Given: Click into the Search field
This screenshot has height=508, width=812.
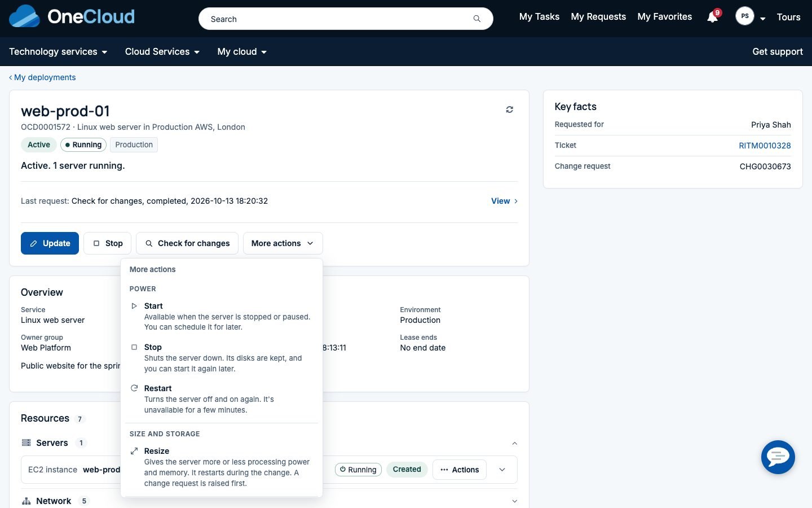Looking at the screenshot, I should 346,19.
